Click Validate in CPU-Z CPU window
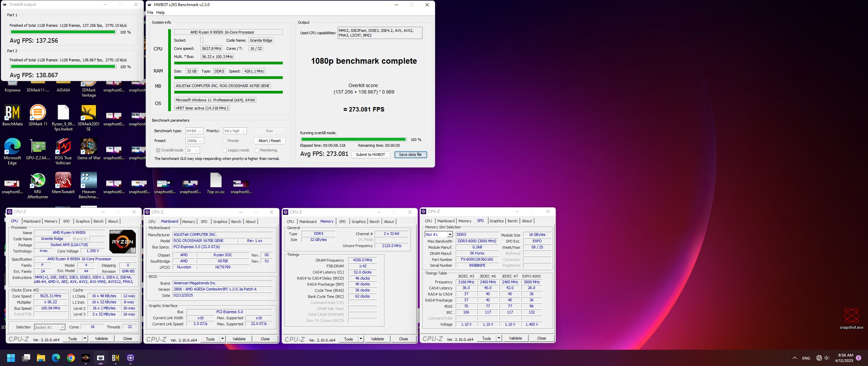The image size is (868, 366). 101,339
